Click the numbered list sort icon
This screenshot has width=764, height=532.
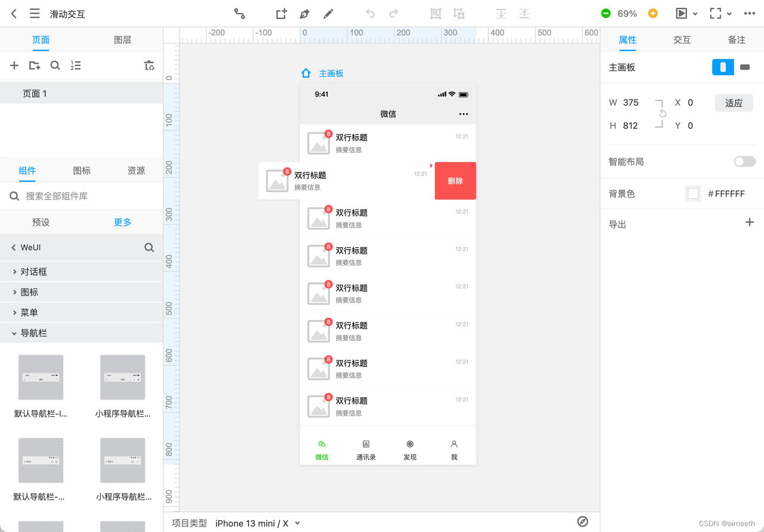coord(75,65)
